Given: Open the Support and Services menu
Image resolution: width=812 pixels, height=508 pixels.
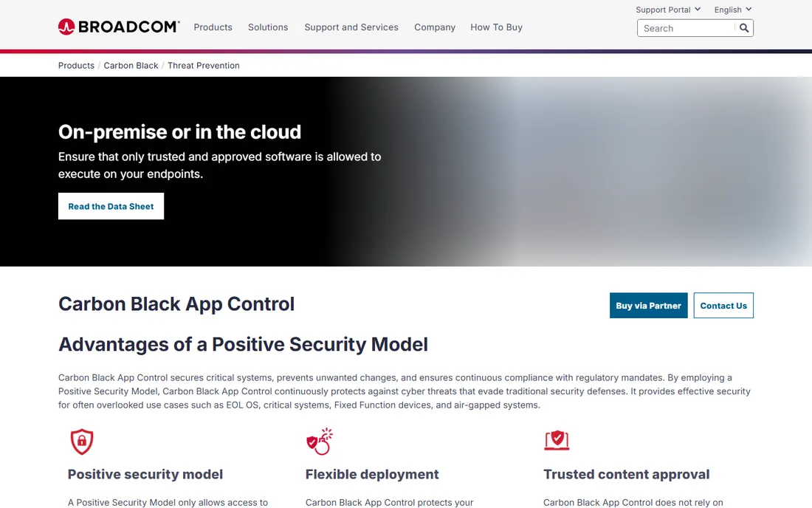Looking at the screenshot, I should (351, 27).
